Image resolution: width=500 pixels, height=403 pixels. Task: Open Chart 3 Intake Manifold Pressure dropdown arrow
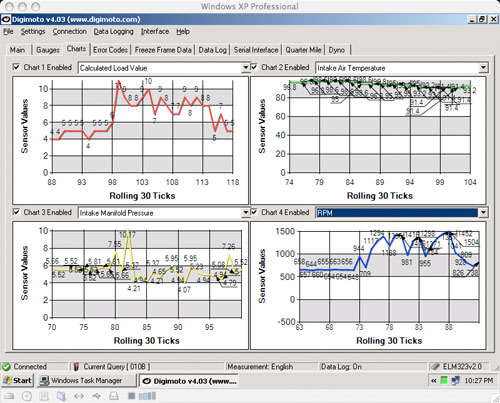[246, 213]
